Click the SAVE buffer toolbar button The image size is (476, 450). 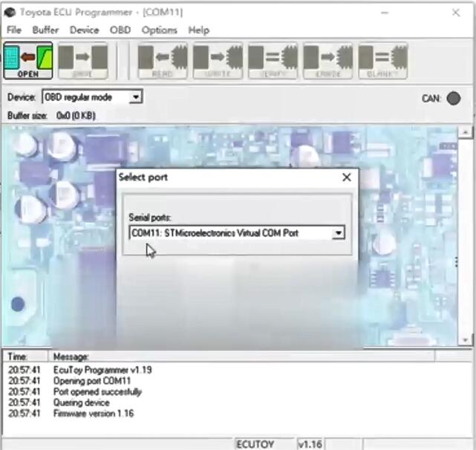[83, 61]
